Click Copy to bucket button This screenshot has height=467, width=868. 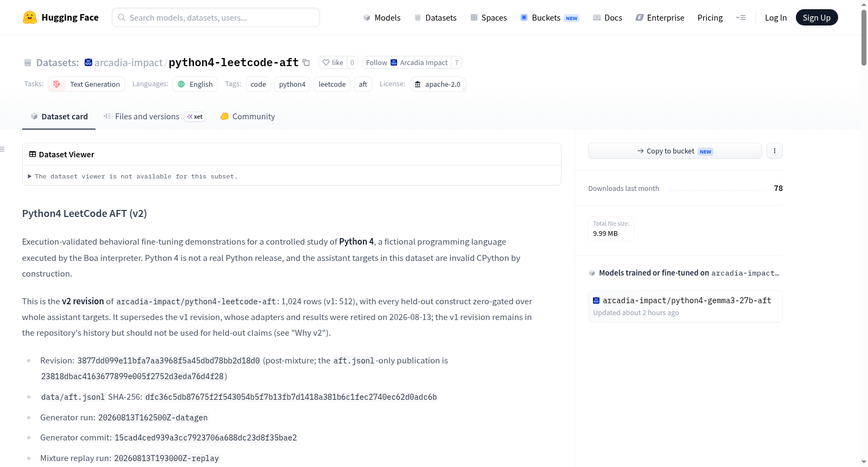click(x=675, y=151)
